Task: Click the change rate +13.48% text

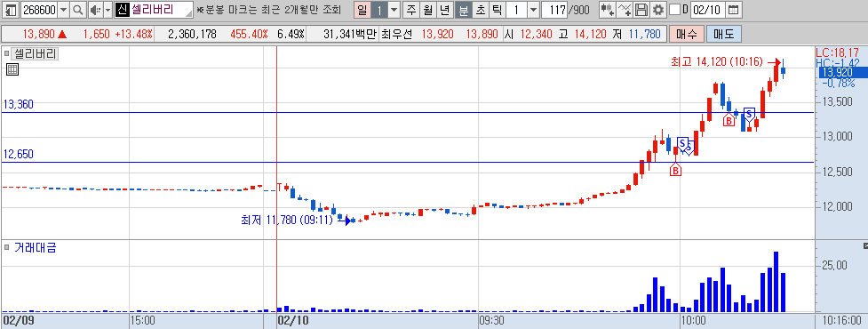Action: coord(133,34)
